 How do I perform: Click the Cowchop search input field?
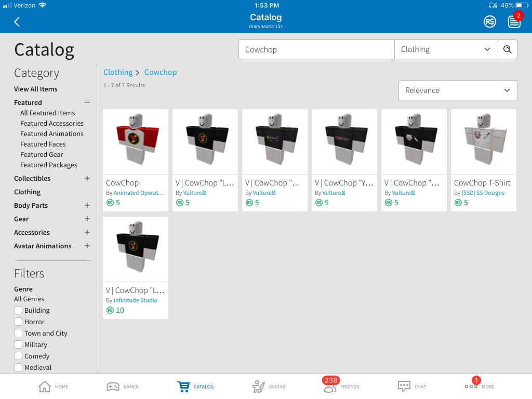[x=316, y=49]
